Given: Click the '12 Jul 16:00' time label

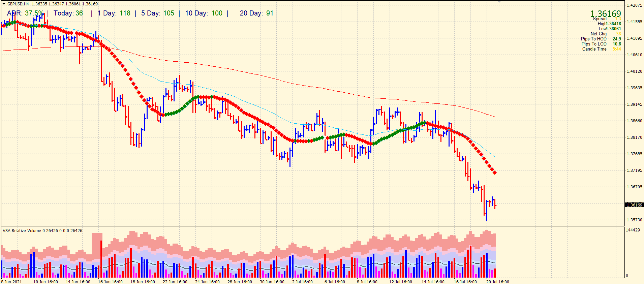Looking at the screenshot, I should click(401, 282).
